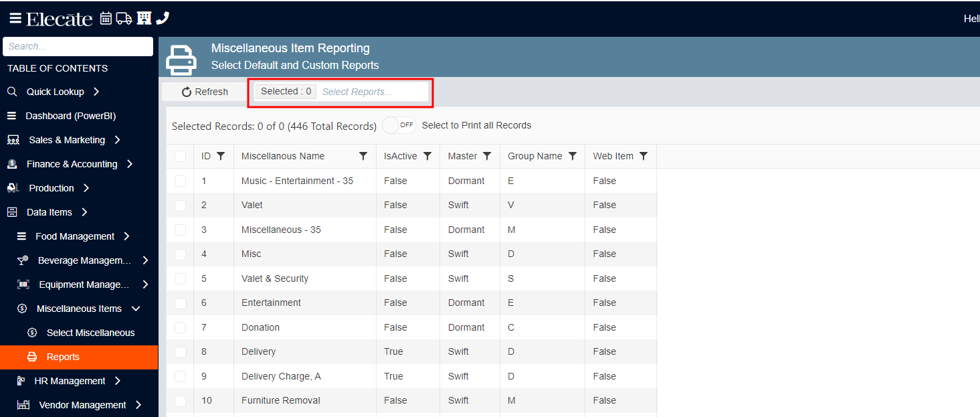Click the sidebar Search field
Screen dimensions: 980x417
point(78,46)
